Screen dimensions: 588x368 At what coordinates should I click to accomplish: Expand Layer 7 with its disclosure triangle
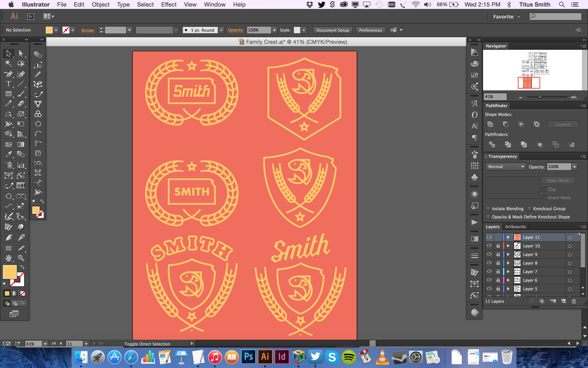point(508,271)
